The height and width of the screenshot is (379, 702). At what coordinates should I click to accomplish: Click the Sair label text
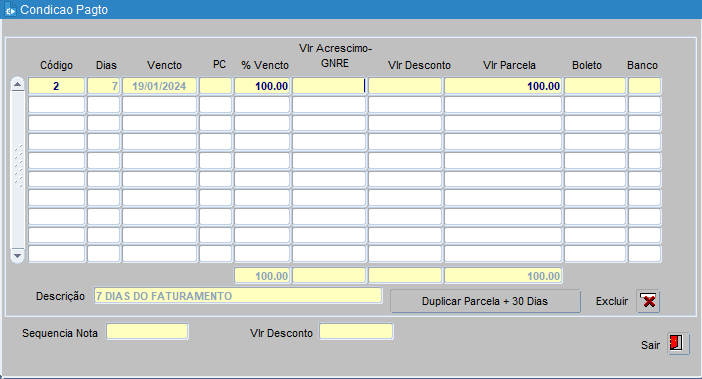pos(651,345)
